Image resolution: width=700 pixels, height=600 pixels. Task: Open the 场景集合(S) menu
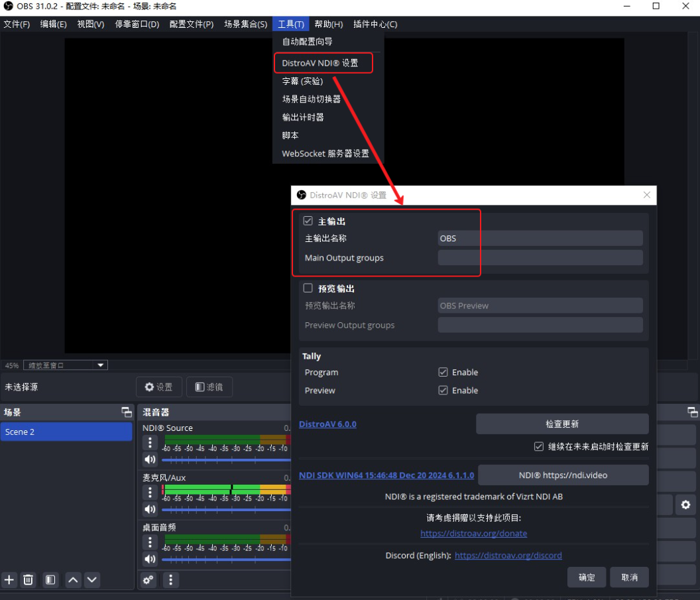(x=245, y=24)
